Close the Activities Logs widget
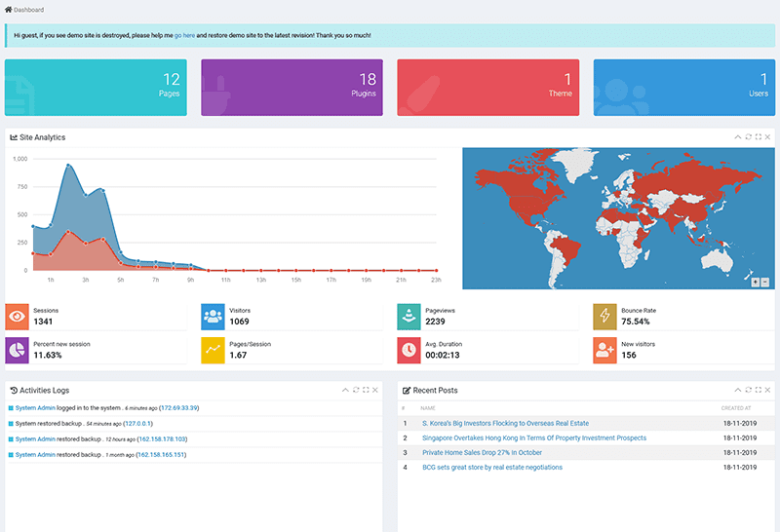Image resolution: width=780 pixels, height=532 pixels. (376, 390)
